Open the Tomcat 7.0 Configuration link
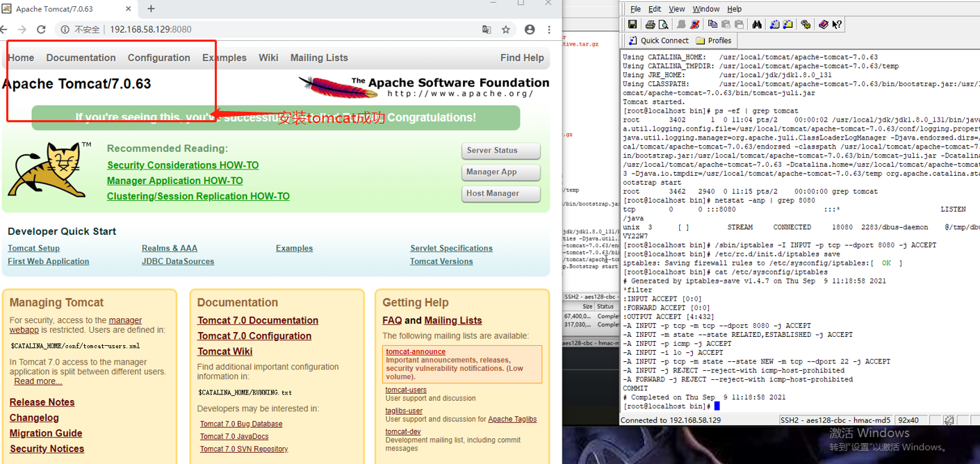 254,335
